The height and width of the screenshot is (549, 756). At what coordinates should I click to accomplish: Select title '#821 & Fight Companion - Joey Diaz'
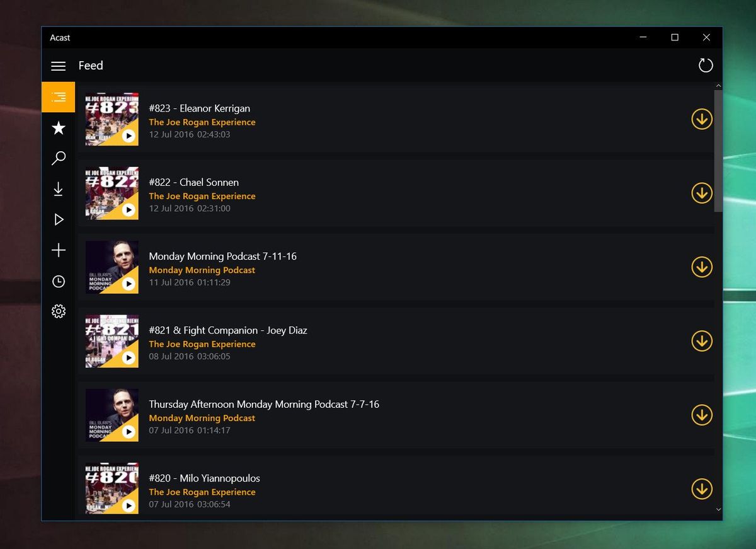(228, 330)
